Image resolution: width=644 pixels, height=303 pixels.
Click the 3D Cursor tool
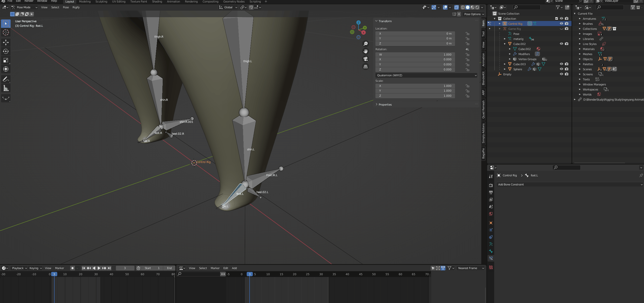coord(6,32)
